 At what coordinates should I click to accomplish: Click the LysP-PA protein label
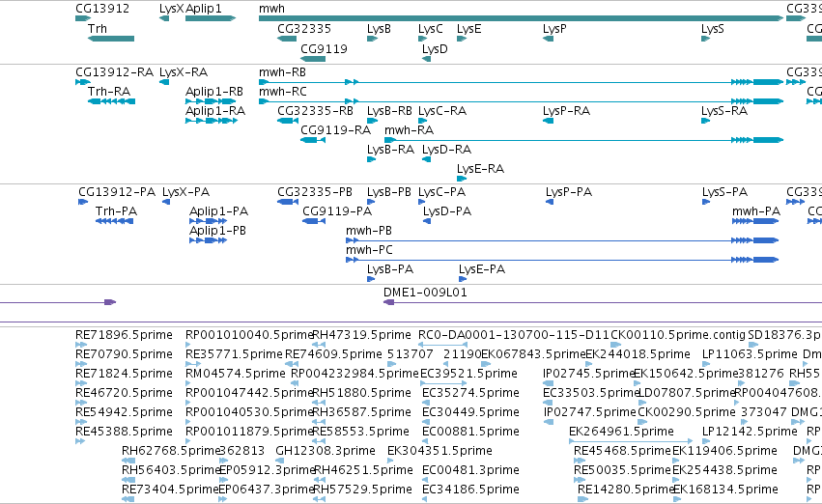point(569,192)
